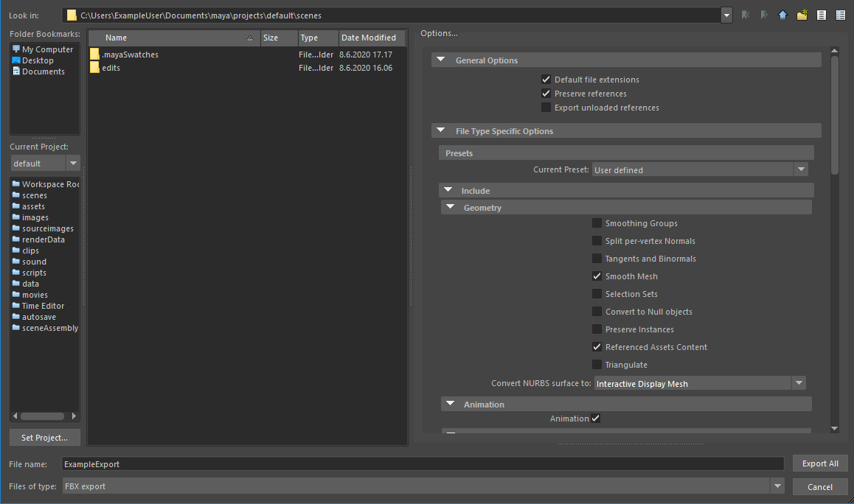This screenshot has height=504, width=854.
Task: Navigate back to previous bookmarked folder
Action: pos(745,15)
